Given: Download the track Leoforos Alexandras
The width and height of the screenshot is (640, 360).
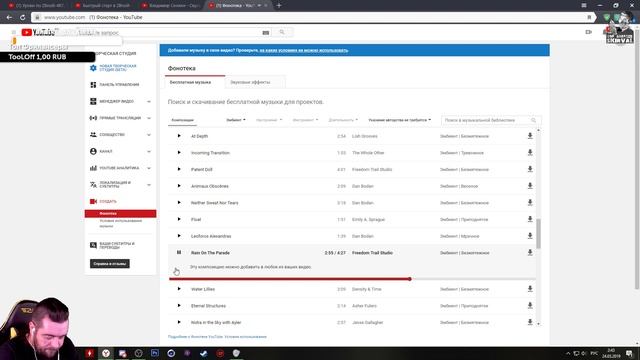Looking at the screenshot, I should [x=530, y=236].
